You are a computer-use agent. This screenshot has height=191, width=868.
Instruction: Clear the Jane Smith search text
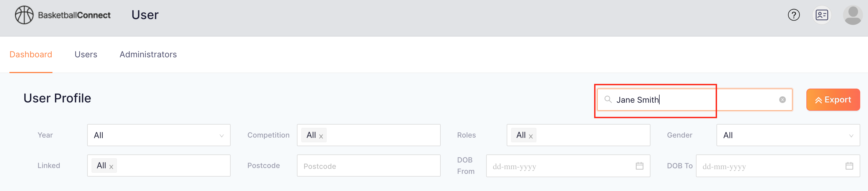[x=783, y=100]
